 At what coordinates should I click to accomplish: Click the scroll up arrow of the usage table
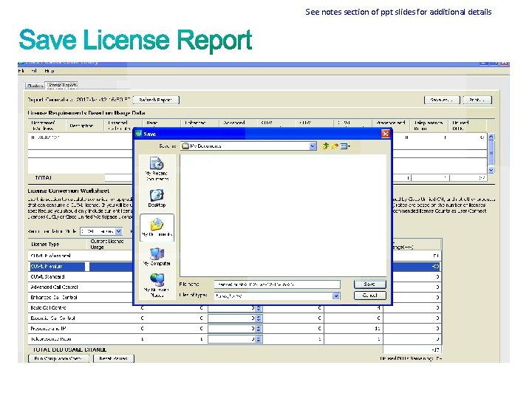[x=491, y=137]
